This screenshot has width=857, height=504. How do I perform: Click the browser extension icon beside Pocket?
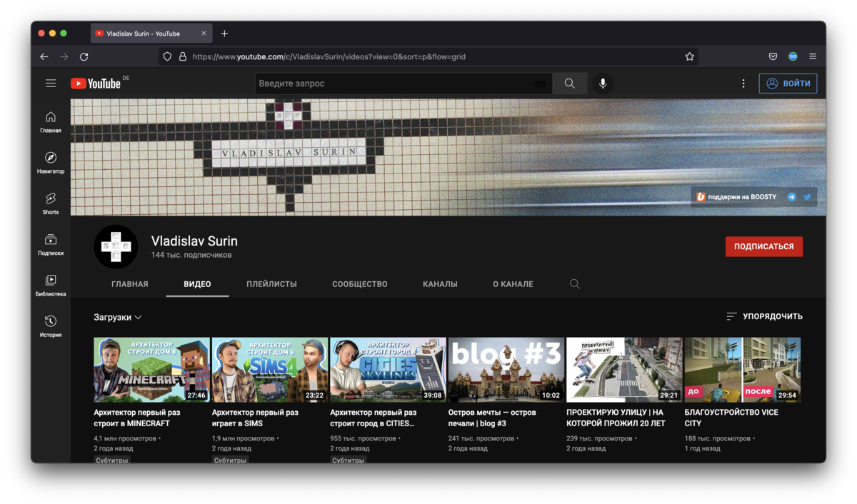point(793,56)
